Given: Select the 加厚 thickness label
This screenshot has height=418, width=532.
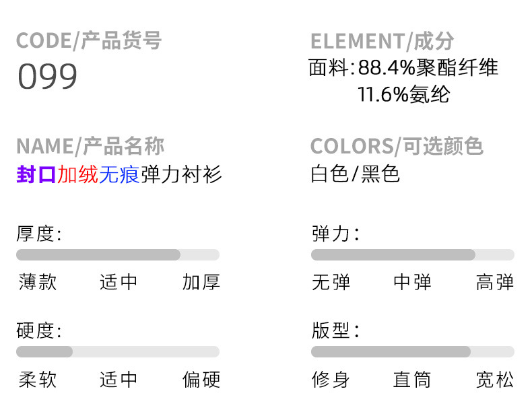Looking at the screenshot, I should tap(201, 282).
